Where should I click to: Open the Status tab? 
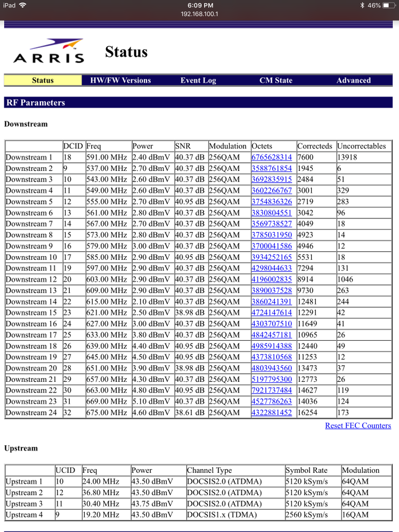43,80
